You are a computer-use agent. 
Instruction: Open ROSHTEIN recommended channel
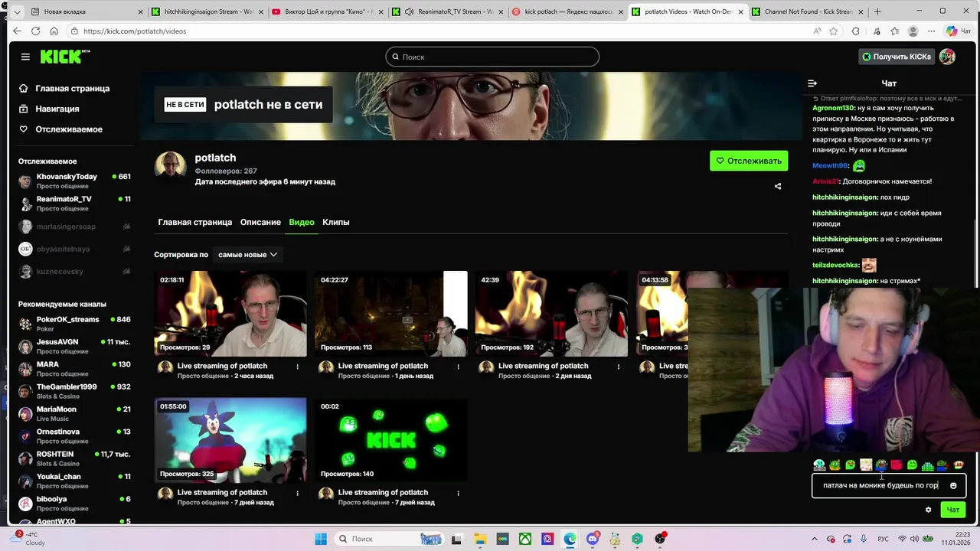point(74,458)
